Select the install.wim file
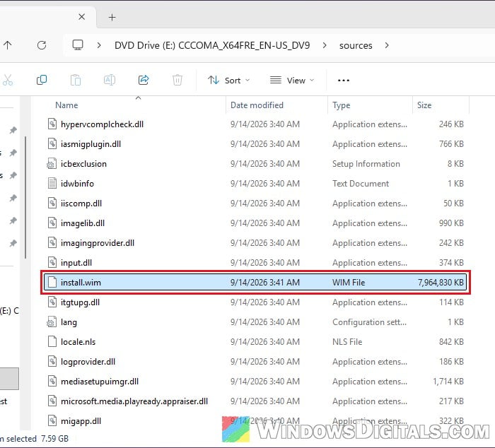 tap(256, 283)
